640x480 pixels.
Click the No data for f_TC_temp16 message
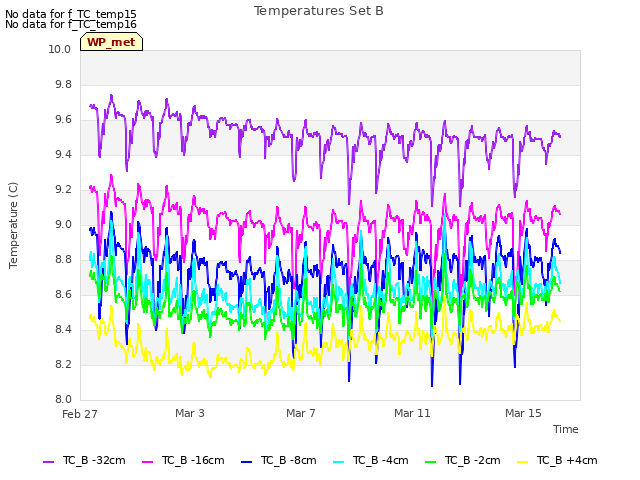[71, 24]
